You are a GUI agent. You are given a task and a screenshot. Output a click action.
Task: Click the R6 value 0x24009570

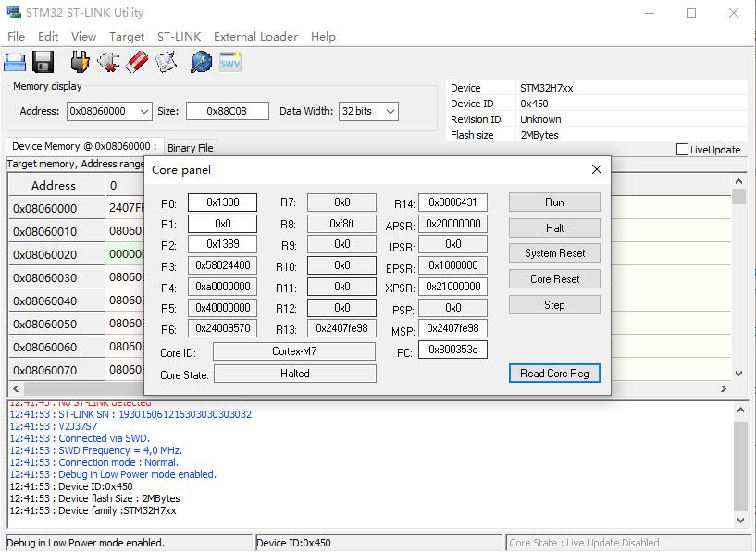pyautogui.click(x=222, y=328)
